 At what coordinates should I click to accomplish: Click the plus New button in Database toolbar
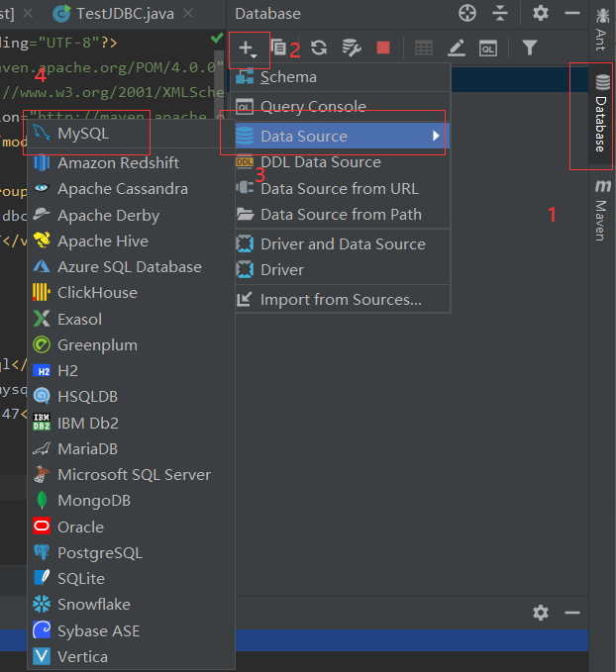tap(248, 48)
